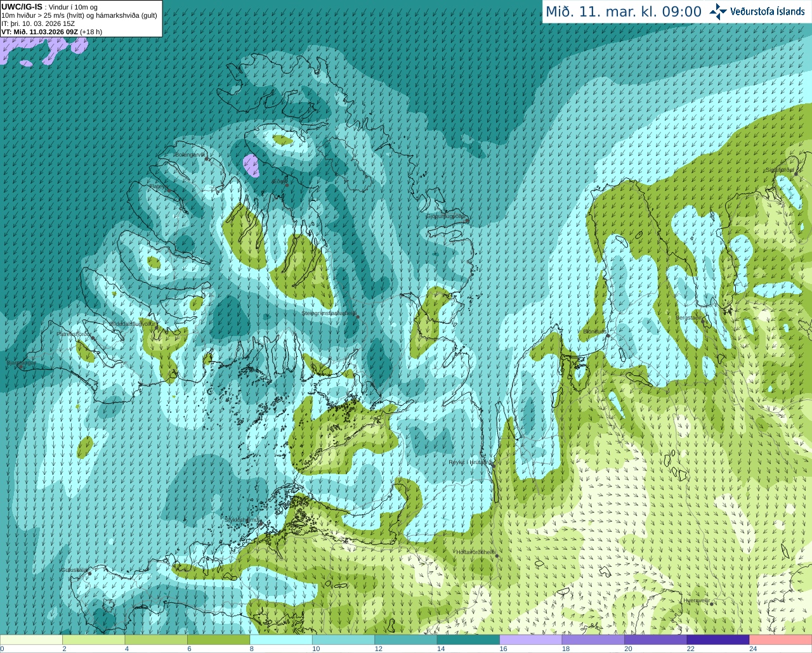The height and width of the screenshot is (653, 812).
Task: Select the Bjargtangar station label
Action: (22, 363)
